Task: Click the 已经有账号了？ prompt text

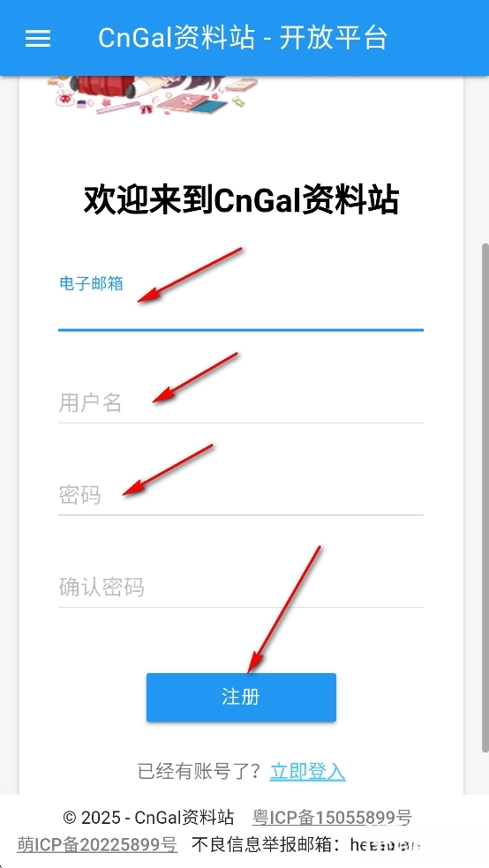Action: pyautogui.click(x=203, y=771)
